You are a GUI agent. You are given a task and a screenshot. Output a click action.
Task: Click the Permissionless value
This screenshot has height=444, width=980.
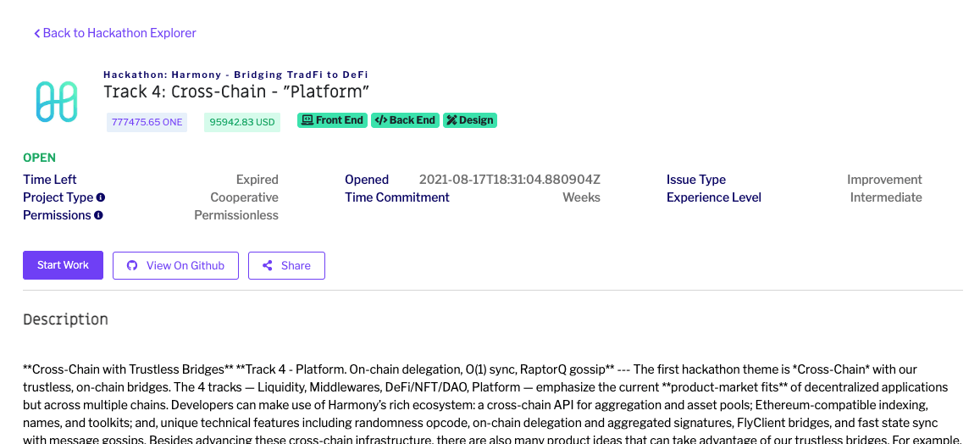point(236,215)
